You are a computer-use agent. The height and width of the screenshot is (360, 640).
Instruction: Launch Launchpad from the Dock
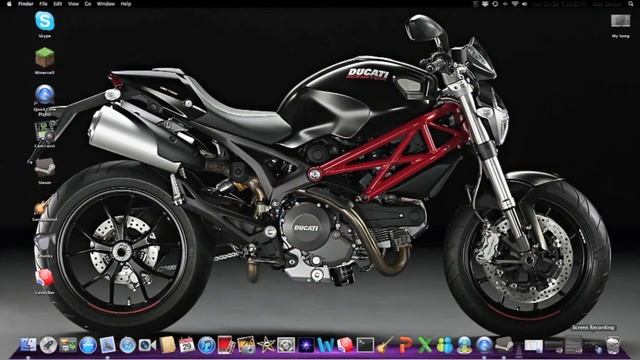(48, 345)
